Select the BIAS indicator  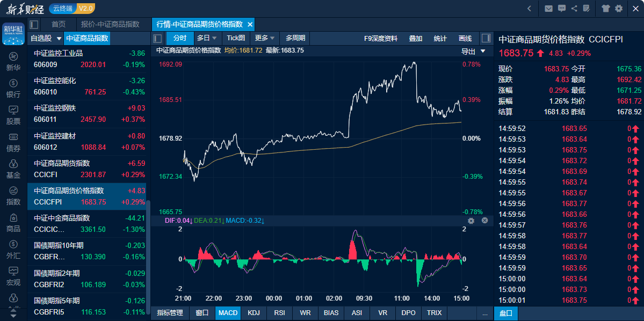(331, 313)
